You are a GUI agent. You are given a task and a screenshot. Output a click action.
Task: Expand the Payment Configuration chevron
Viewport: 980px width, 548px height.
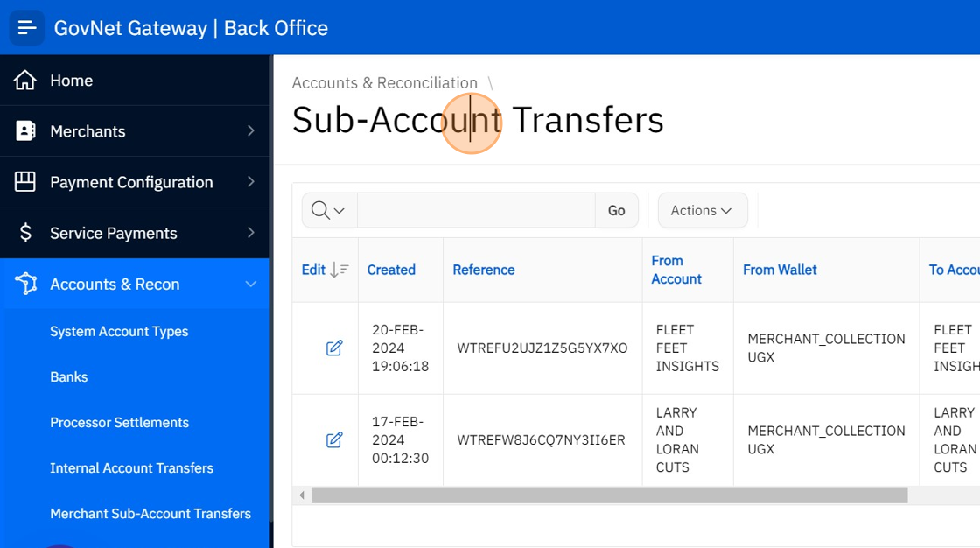click(x=251, y=182)
